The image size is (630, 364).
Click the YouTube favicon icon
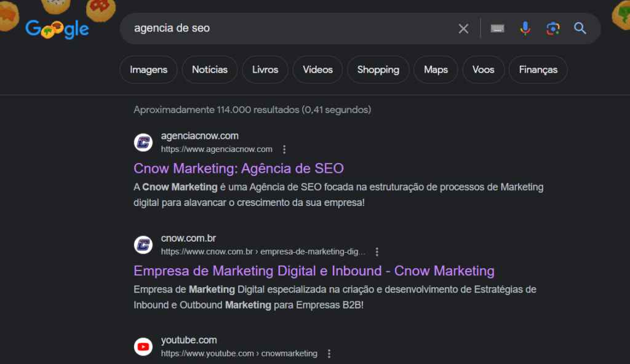click(x=143, y=346)
